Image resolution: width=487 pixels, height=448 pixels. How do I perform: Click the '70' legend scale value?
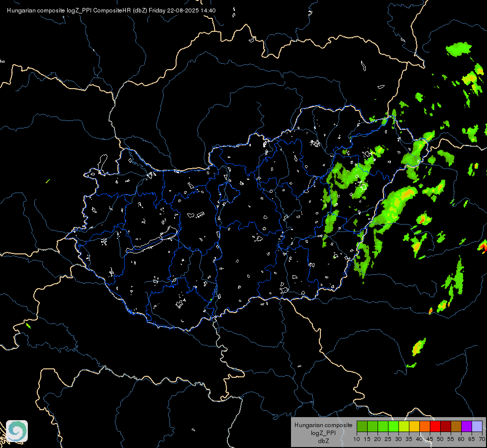click(482, 440)
